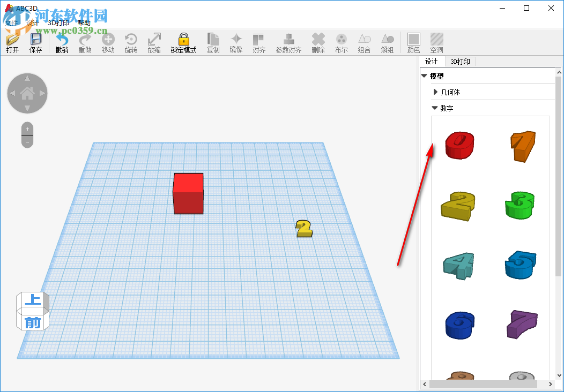
Task: Select the yellow 2 on the grid
Action: 304,229
